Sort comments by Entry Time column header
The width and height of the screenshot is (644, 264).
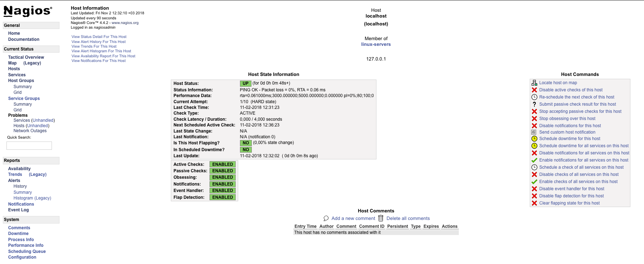tap(305, 226)
